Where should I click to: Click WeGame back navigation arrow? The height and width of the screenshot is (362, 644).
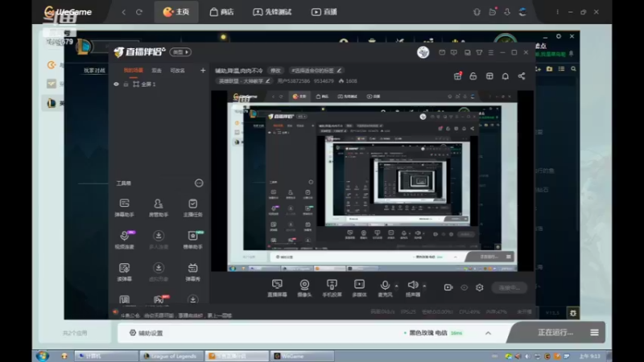point(124,12)
